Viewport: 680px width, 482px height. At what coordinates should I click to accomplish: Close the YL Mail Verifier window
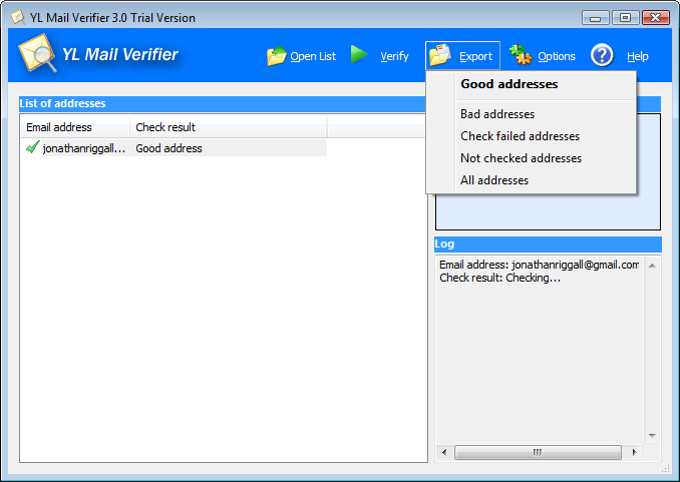[x=656, y=18]
